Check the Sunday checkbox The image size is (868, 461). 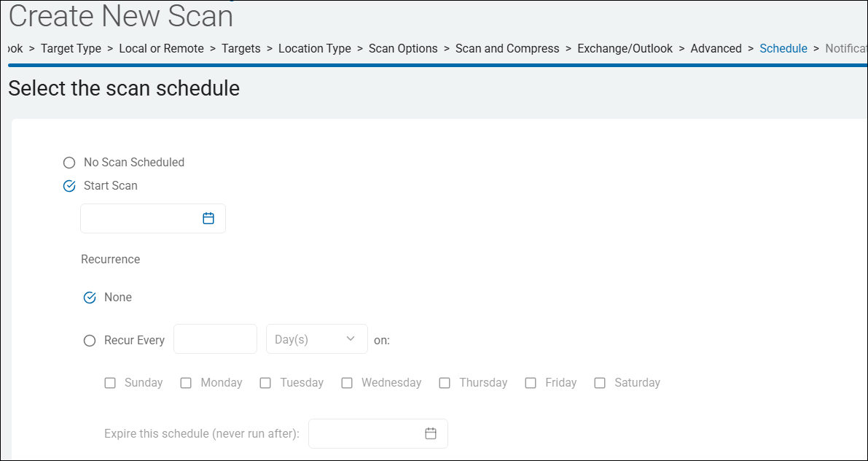coord(110,383)
